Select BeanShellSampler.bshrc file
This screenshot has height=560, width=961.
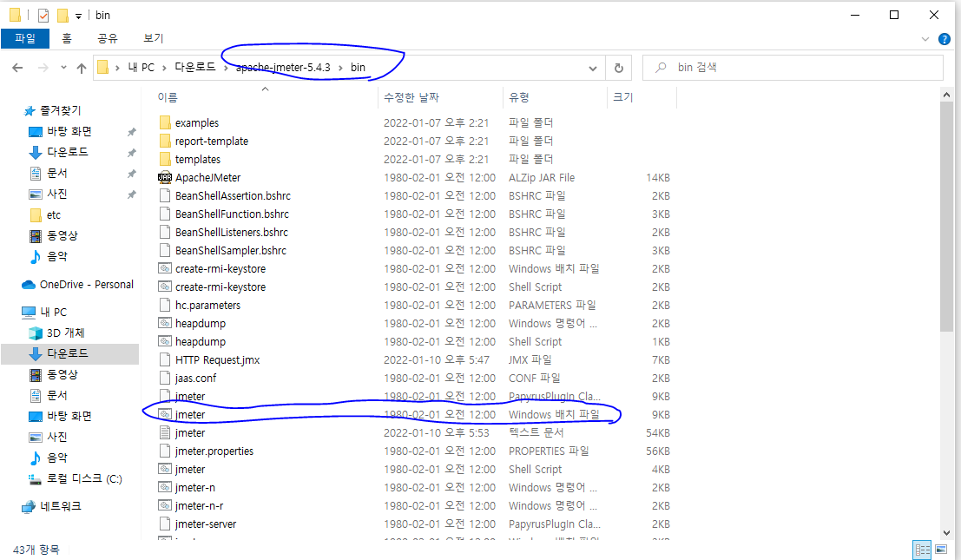(230, 251)
